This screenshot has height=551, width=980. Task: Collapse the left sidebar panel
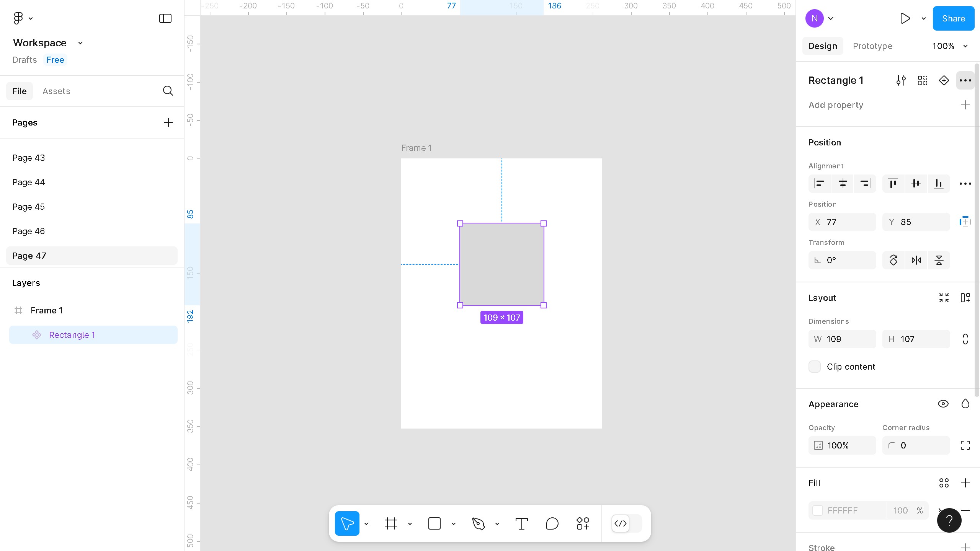pos(165,18)
